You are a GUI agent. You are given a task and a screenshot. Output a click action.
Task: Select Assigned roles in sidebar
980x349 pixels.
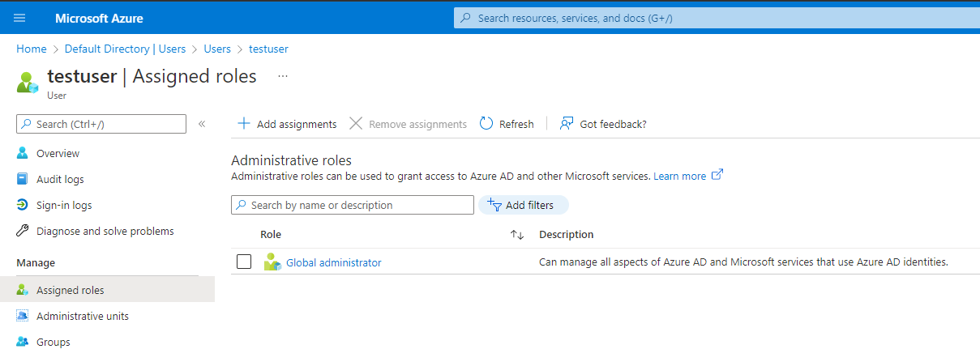point(107,290)
